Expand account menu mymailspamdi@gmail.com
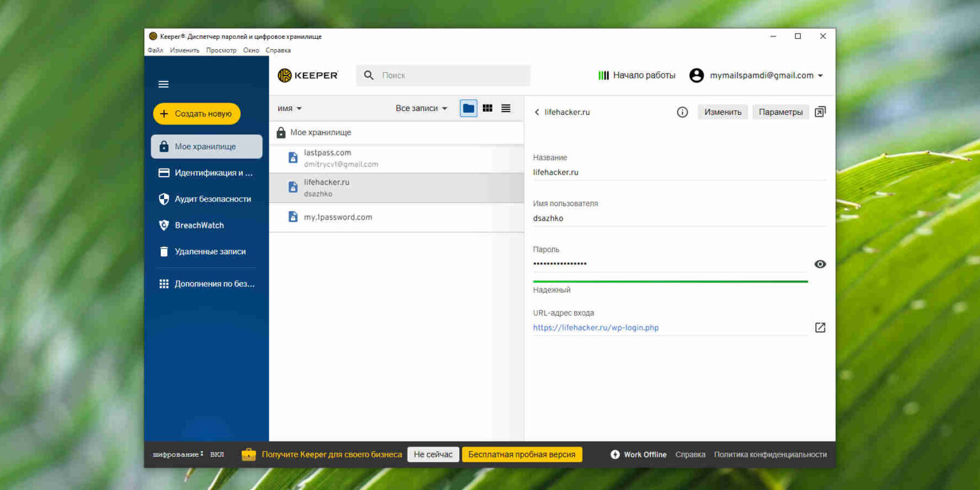 [757, 75]
